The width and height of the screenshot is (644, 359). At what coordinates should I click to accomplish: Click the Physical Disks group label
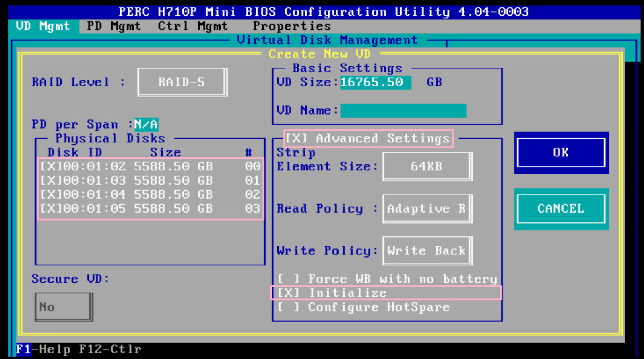pos(110,138)
